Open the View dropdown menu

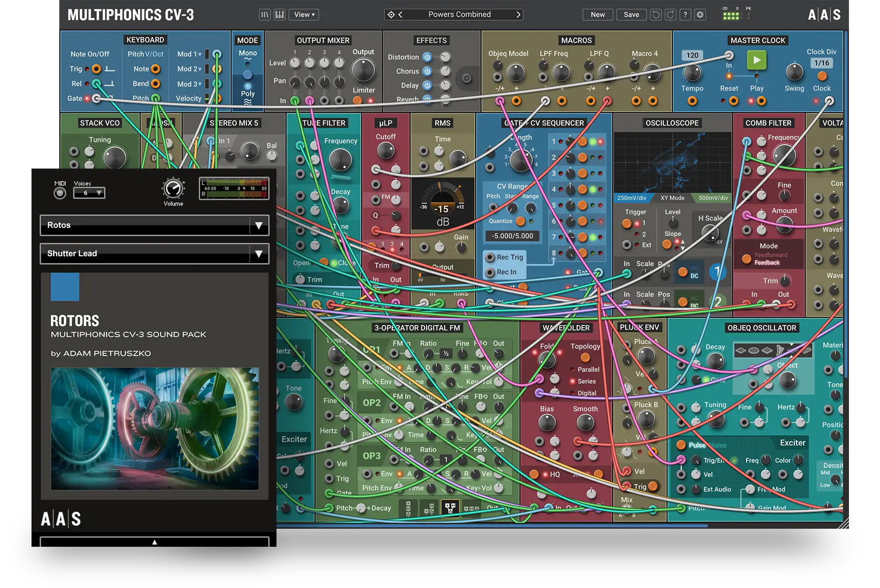click(304, 15)
